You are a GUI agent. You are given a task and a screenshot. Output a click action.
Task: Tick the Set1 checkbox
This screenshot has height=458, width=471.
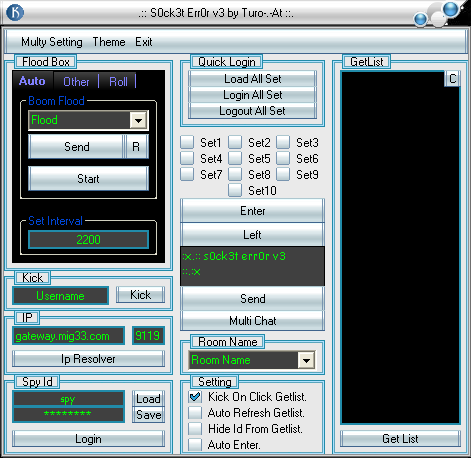(x=187, y=142)
